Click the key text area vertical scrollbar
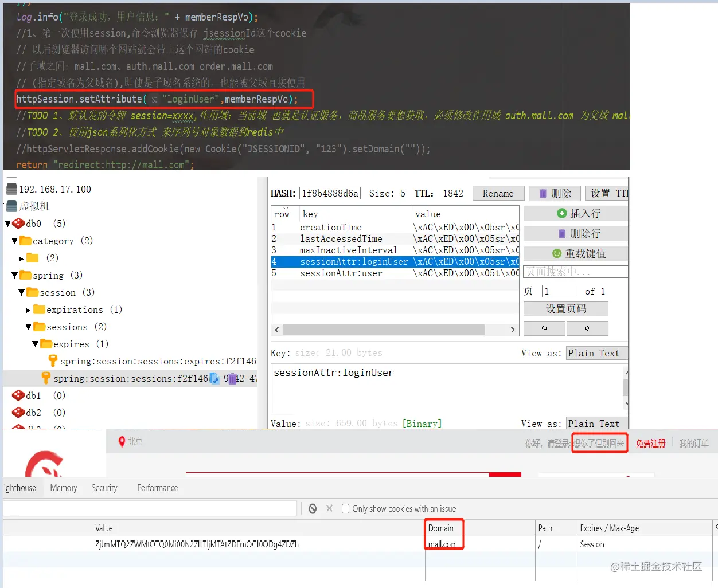718x588 pixels. pyautogui.click(x=626, y=388)
